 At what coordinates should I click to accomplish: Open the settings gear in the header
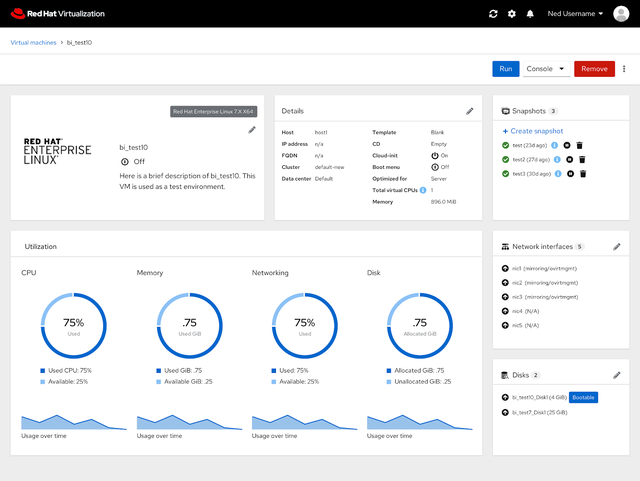511,14
